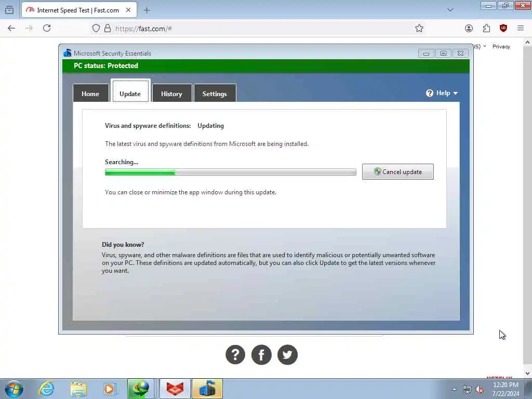This screenshot has width=532, height=399.
Task: Click the page scrollbar down arrow
Action: 527,373
